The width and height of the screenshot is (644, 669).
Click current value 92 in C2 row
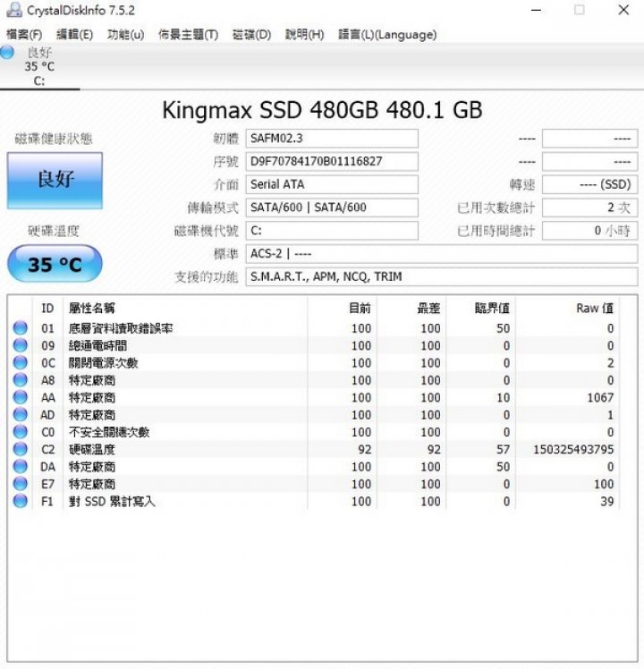364,449
